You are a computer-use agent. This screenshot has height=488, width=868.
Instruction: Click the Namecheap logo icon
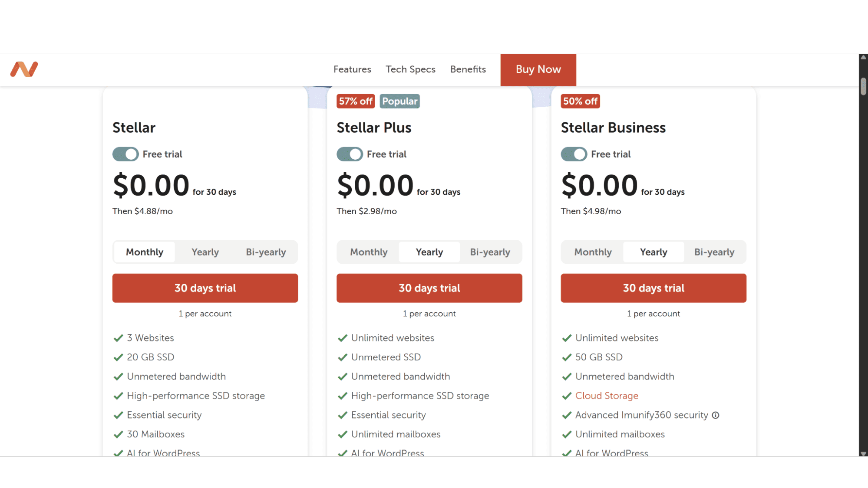tap(24, 69)
